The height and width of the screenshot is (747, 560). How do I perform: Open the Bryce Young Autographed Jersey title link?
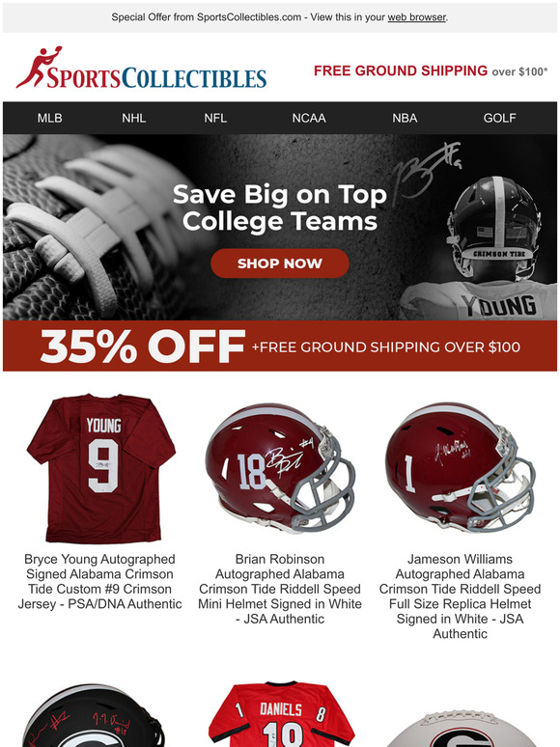pos(99,581)
